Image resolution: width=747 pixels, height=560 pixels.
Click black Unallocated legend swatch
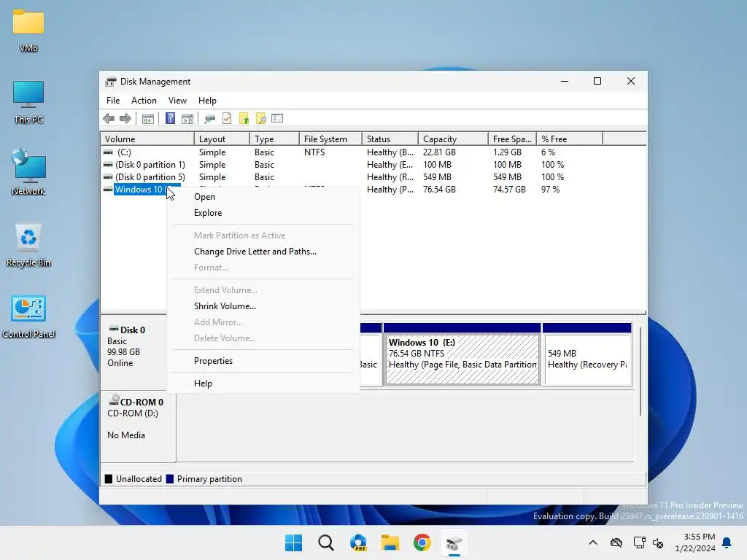point(109,479)
